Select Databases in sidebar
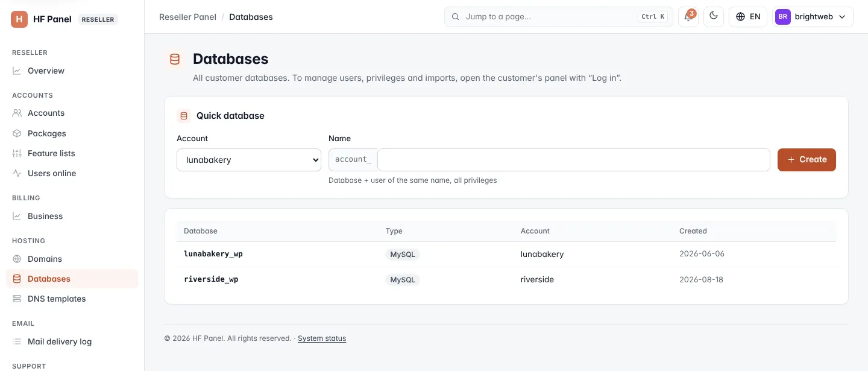868x371 pixels. click(x=72, y=279)
